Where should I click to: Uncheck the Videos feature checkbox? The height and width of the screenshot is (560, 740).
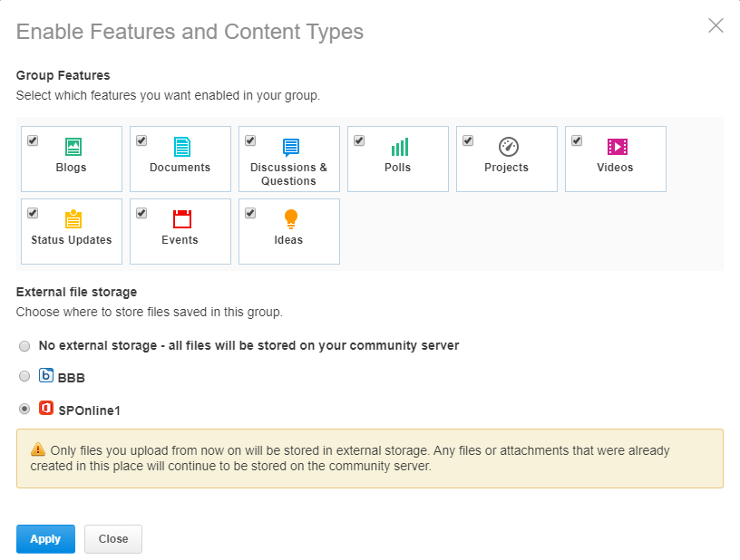(577, 140)
